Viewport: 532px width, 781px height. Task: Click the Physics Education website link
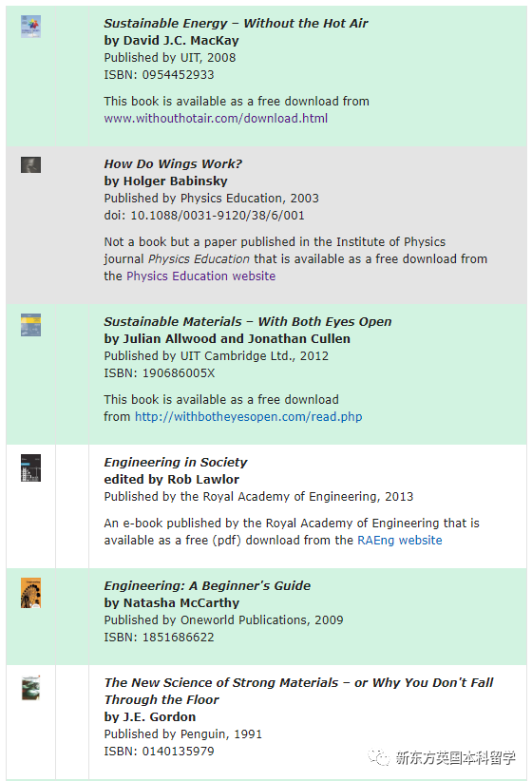point(200,276)
